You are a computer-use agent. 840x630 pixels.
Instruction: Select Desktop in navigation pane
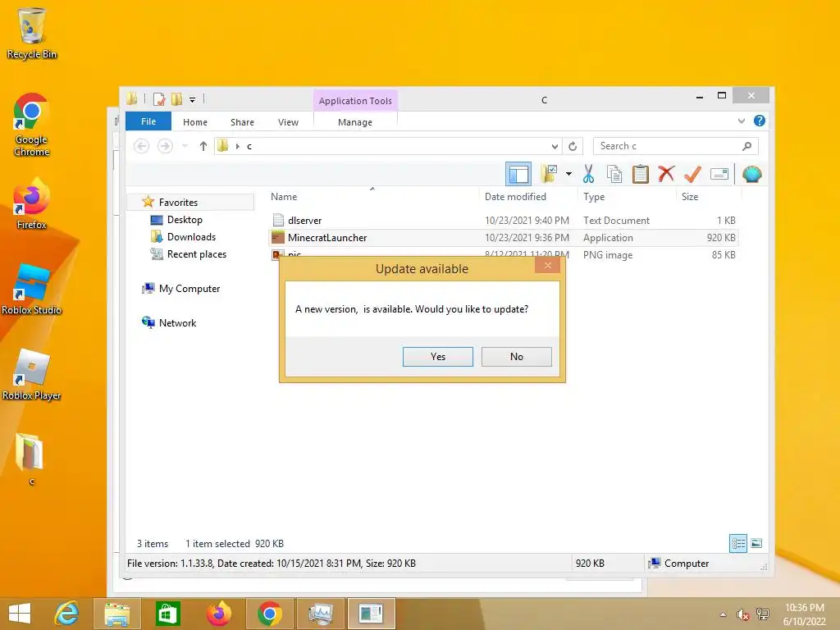(x=185, y=220)
